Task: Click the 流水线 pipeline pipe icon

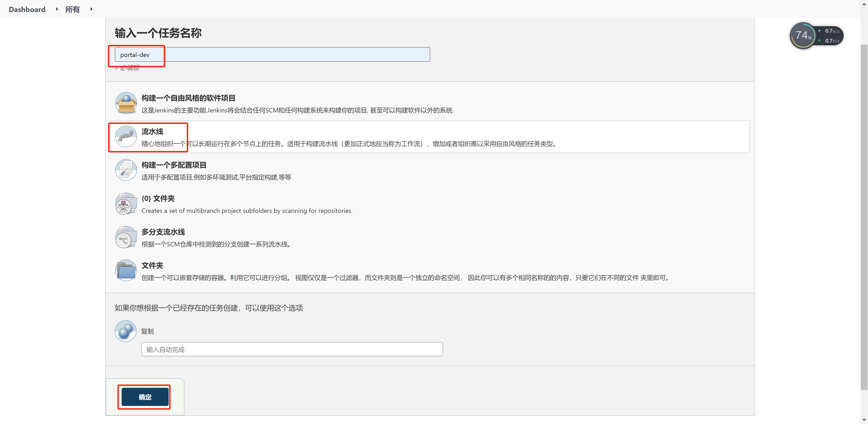Action: click(126, 137)
